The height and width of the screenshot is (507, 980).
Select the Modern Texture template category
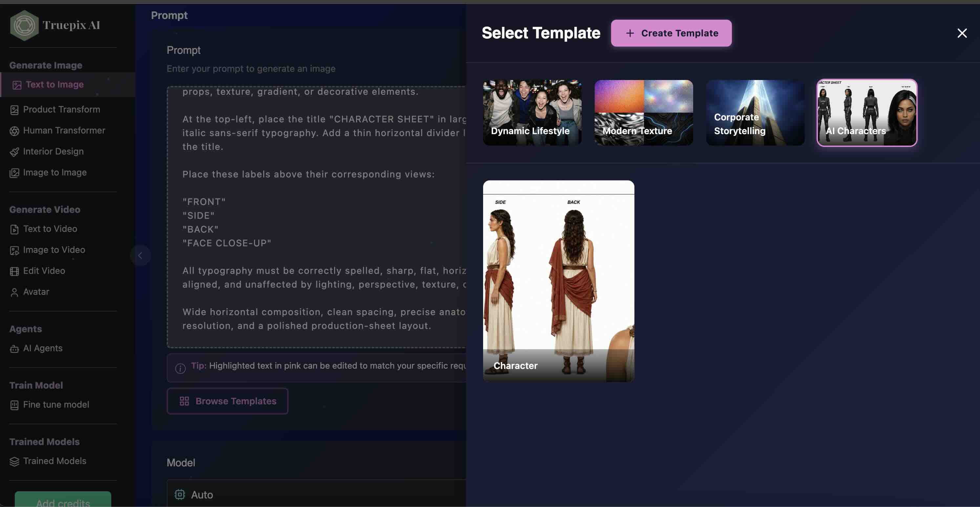(644, 112)
